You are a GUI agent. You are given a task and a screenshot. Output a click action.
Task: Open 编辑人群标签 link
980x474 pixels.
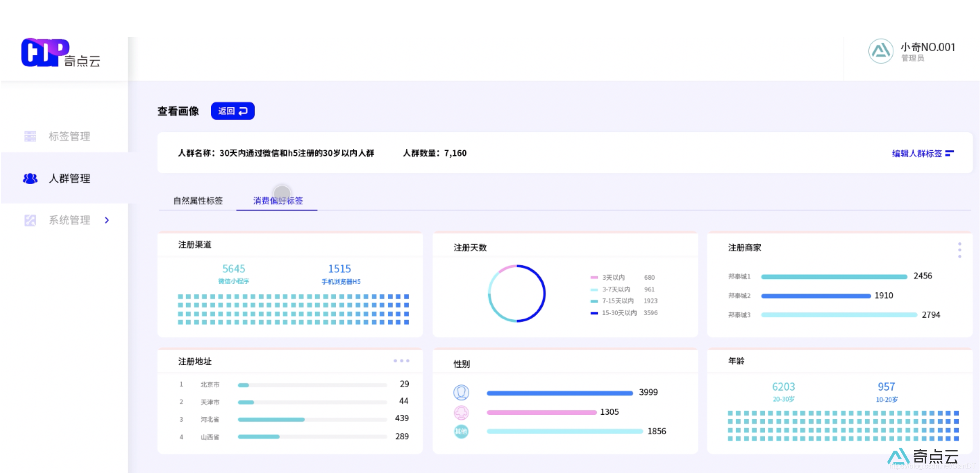pos(922,153)
